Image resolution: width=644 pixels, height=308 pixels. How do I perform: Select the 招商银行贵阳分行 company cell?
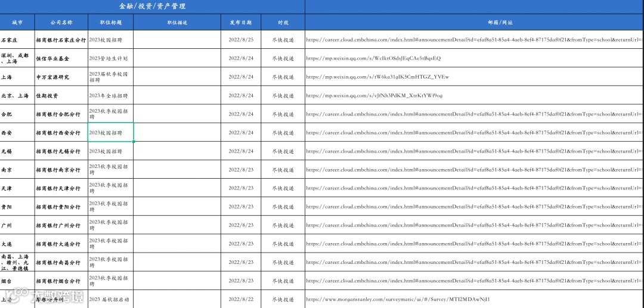(x=61, y=207)
